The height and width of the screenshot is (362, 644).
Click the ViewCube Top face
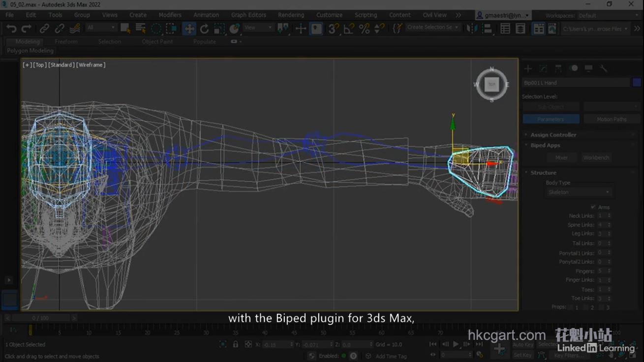(491, 84)
